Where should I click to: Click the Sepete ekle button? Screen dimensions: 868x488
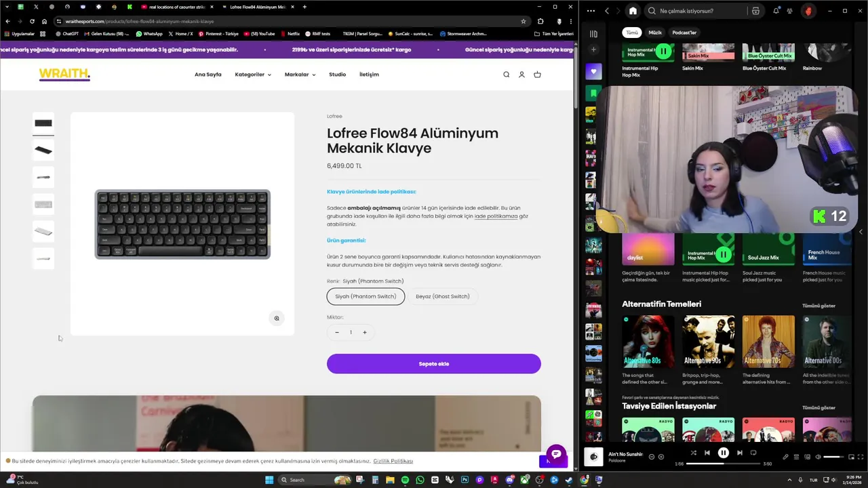(x=434, y=364)
